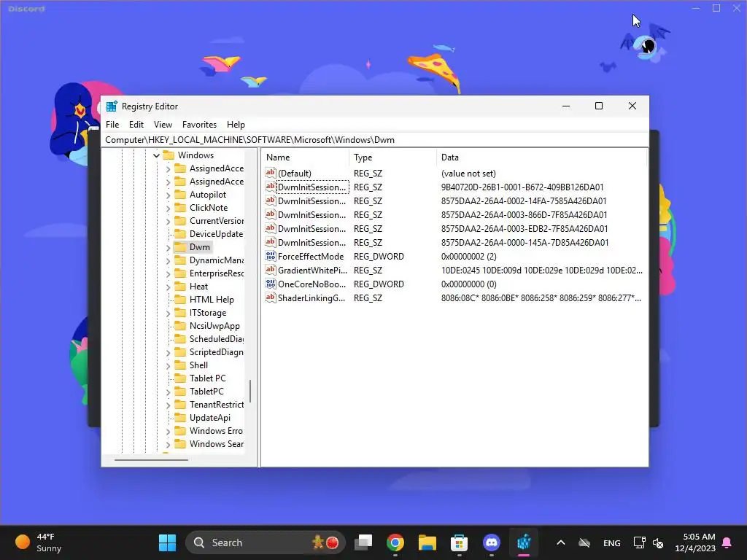Expand the CurrentVersion key
The image size is (747, 560).
pos(169,221)
